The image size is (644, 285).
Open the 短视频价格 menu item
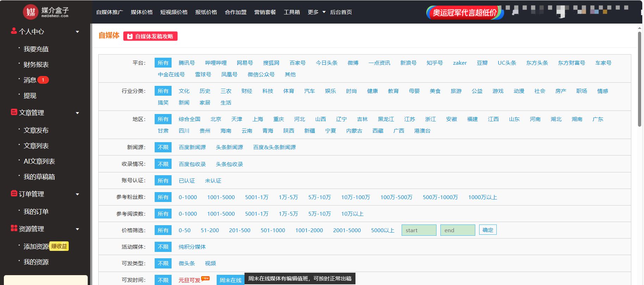point(174,12)
